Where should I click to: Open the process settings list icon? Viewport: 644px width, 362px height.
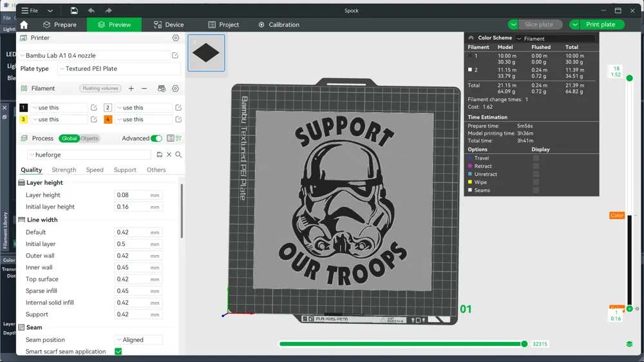pyautogui.click(x=171, y=138)
